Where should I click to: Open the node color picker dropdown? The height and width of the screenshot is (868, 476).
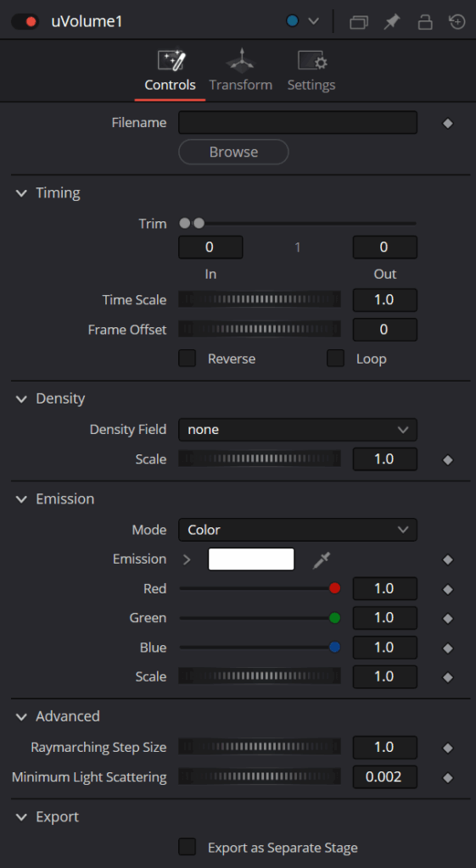tap(303, 21)
